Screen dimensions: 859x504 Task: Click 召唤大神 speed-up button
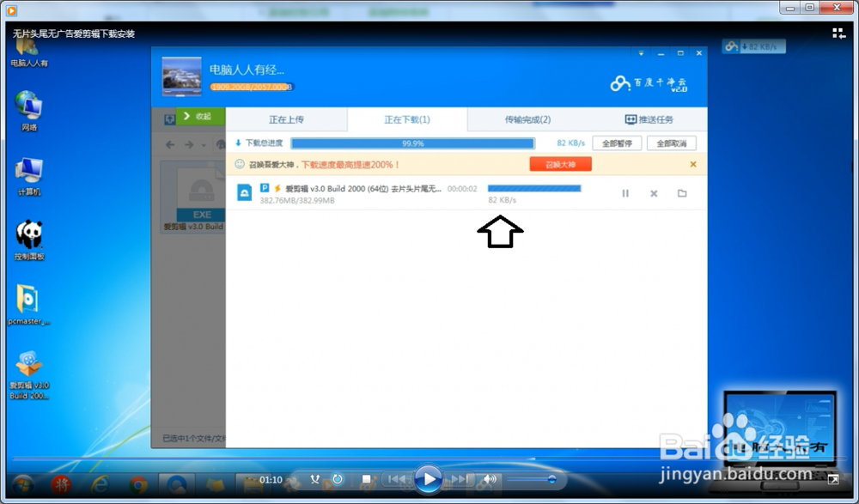click(x=560, y=164)
